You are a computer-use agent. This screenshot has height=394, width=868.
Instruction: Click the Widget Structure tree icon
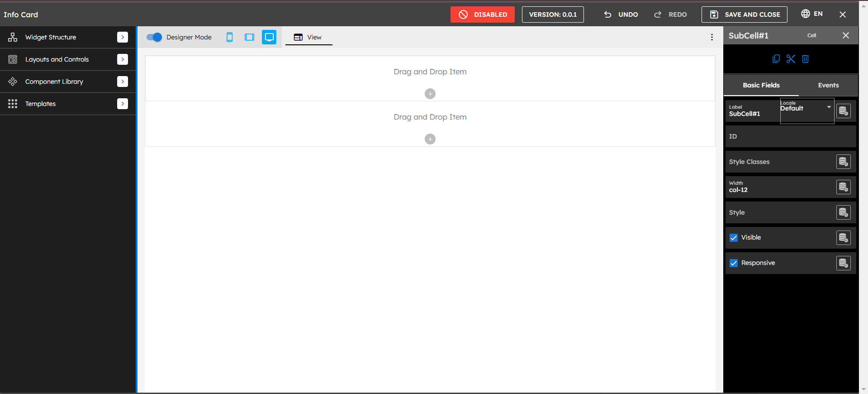[x=13, y=37]
